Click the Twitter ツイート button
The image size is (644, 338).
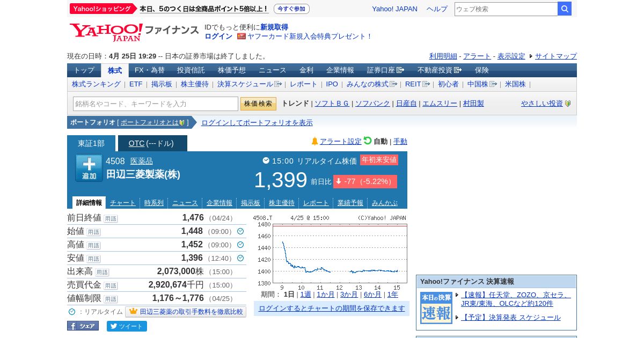pyautogui.click(x=127, y=326)
